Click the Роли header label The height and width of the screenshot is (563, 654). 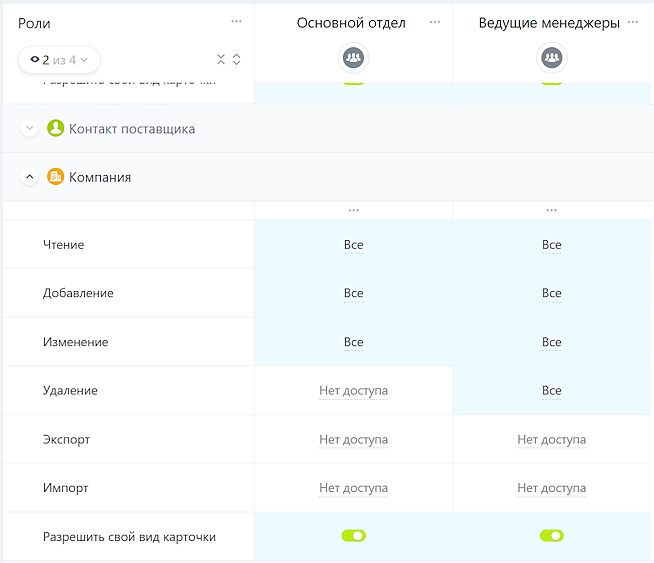pyautogui.click(x=34, y=24)
